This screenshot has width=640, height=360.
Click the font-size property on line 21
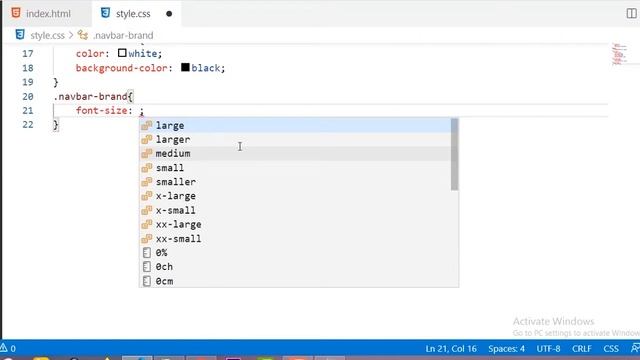(x=101, y=111)
